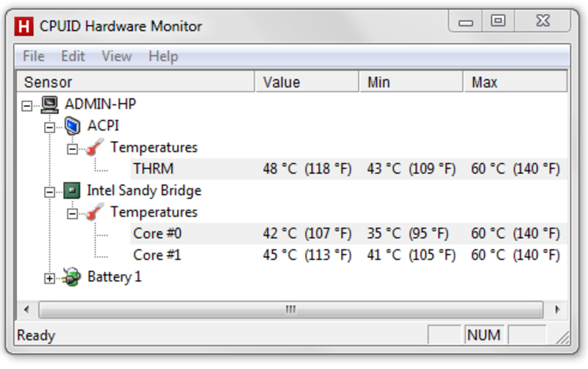Open the Help menu
This screenshot has height=369, width=588.
[x=163, y=57]
